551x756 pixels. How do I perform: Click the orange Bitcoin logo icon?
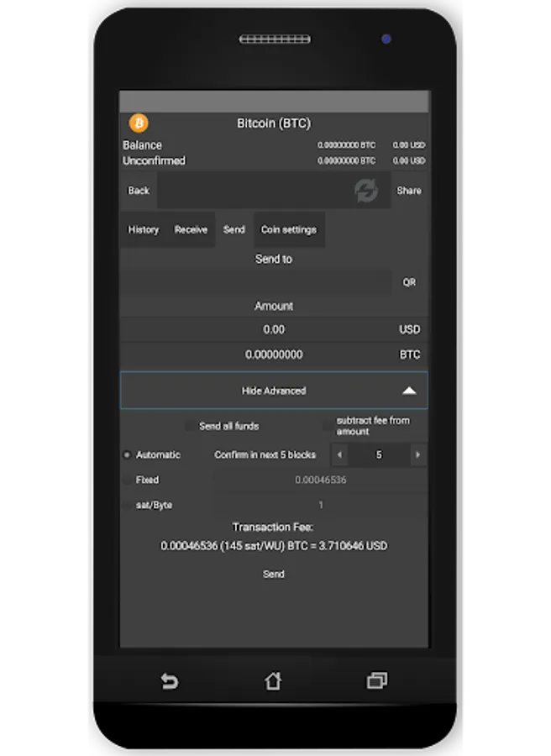(139, 123)
